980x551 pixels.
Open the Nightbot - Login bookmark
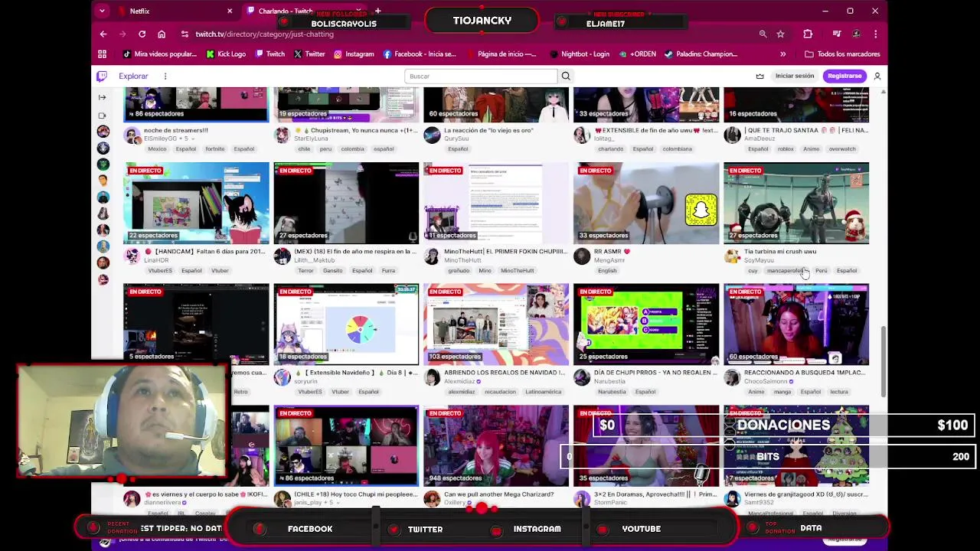pyautogui.click(x=580, y=54)
